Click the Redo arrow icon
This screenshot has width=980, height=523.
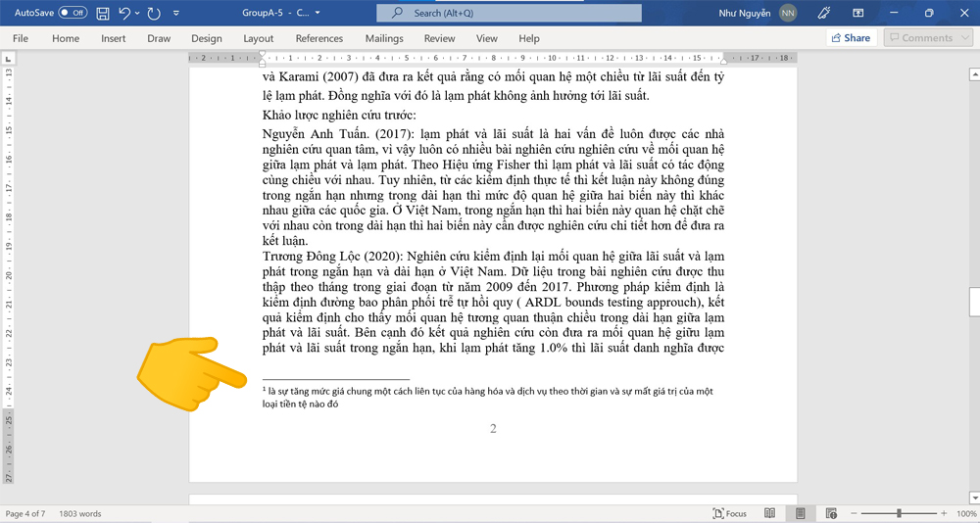[x=153, y=13]
